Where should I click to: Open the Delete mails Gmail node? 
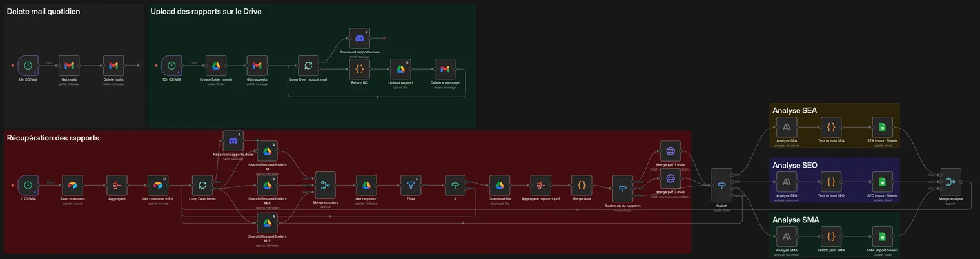pos(113,66)
